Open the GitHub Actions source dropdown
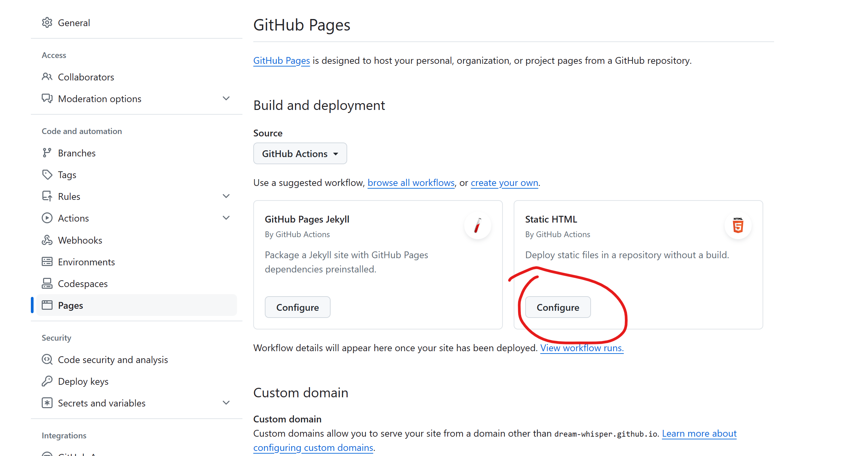 point(300,154)
